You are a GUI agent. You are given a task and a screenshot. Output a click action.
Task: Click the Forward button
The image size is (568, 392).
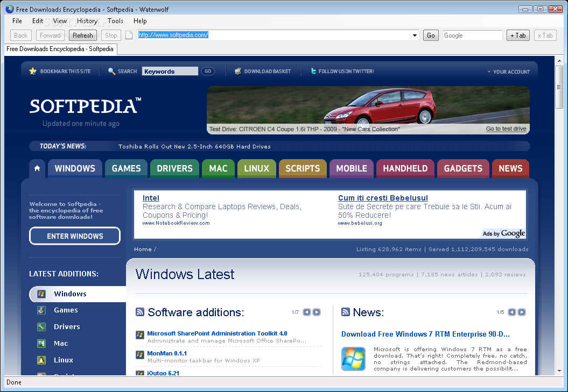pos(50,35)
